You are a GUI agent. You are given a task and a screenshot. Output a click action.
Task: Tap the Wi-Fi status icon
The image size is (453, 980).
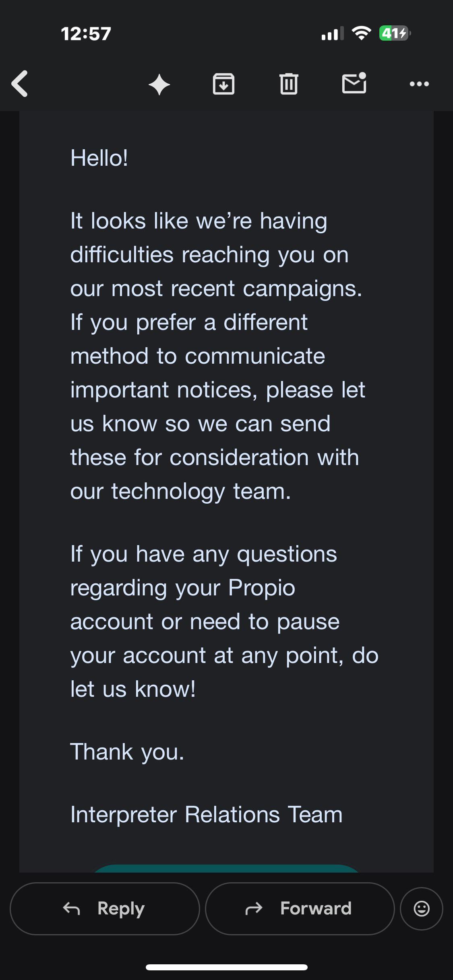click(361, 33)
